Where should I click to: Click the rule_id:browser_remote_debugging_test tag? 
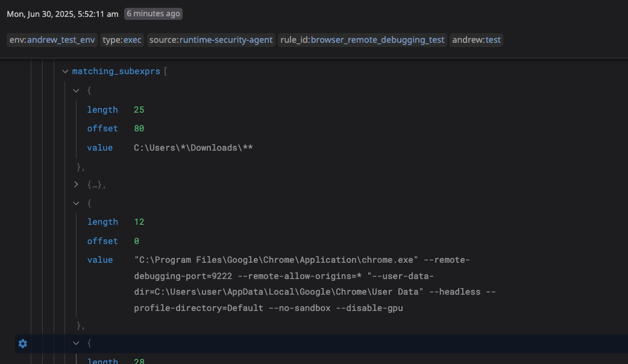click(x=362, y=40)
